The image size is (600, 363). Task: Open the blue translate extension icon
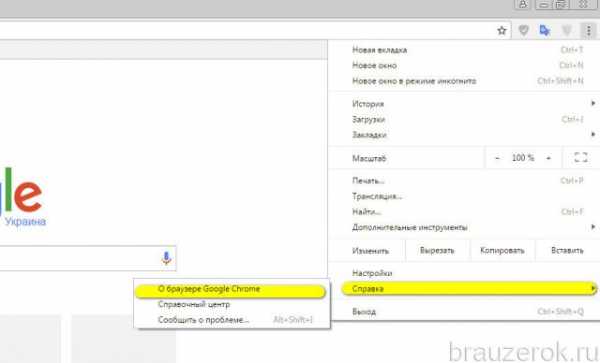point(545,30)
